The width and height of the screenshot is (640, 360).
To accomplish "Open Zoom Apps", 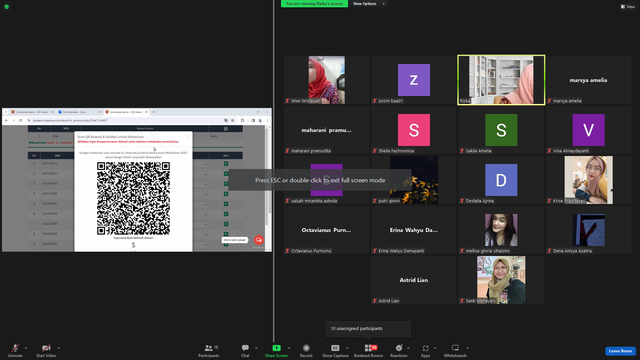I will pyautogui.click(x=425, y=351).
